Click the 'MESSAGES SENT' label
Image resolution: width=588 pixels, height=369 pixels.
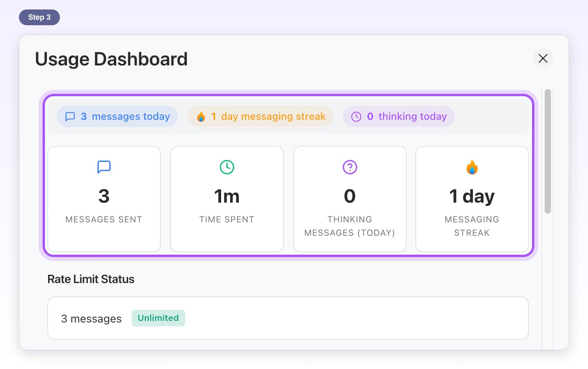tap(104, 220)
